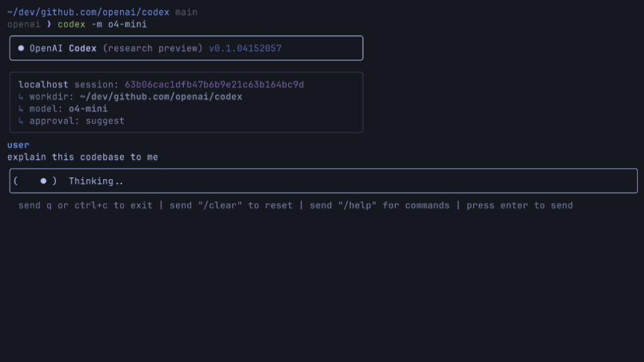Click the suggest approval mode value
Screen dimensions: 644x362
(105, 121)
